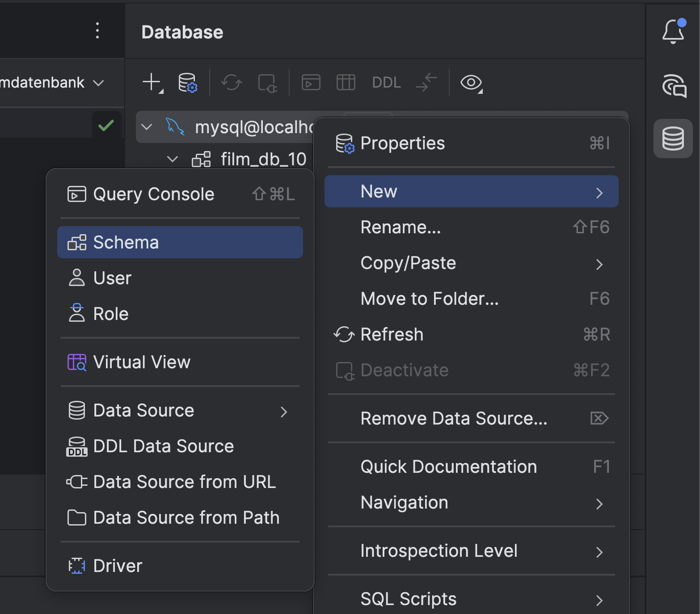
Task: Select Role in New submenu
Action: click(180, 314)
